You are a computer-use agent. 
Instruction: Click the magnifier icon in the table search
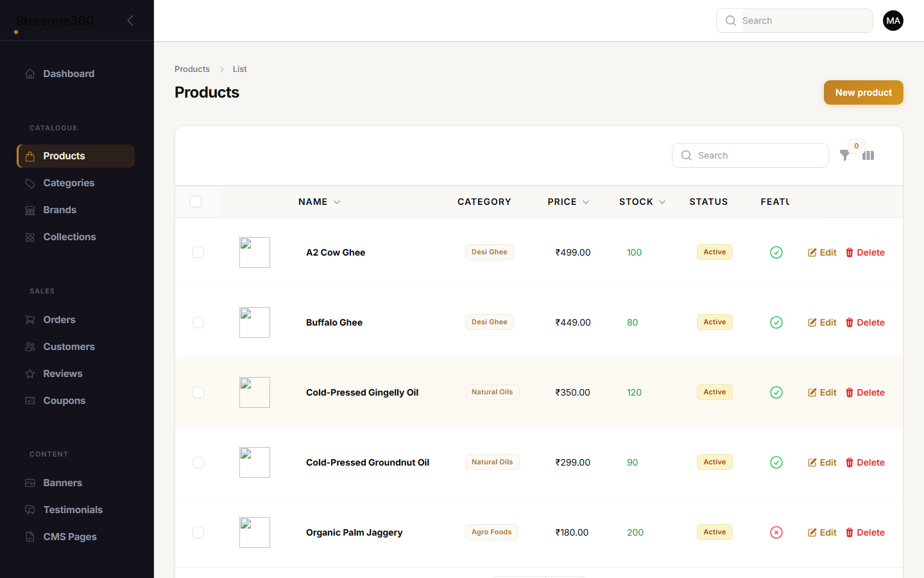tap(687, 155)
